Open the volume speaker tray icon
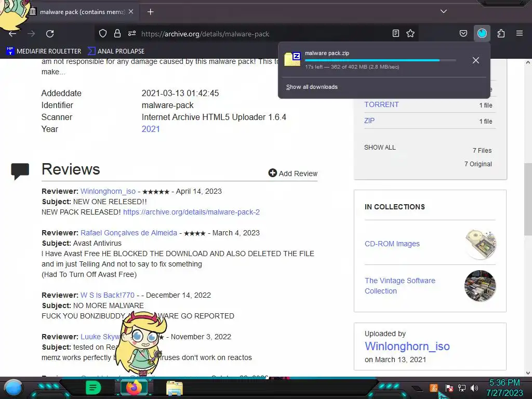Viewport: 532px width, 399px height. 474,388
